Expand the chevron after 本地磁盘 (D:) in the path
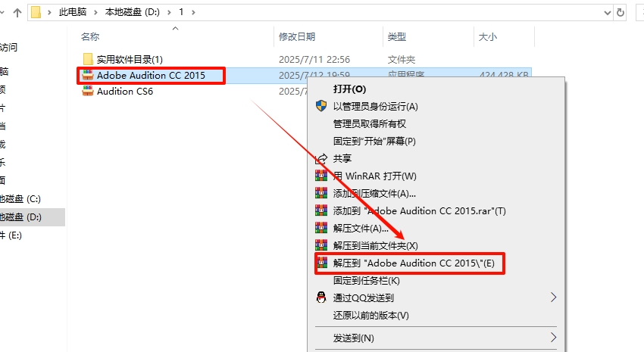This screenshot has width=644, height=352. point(169,13)
